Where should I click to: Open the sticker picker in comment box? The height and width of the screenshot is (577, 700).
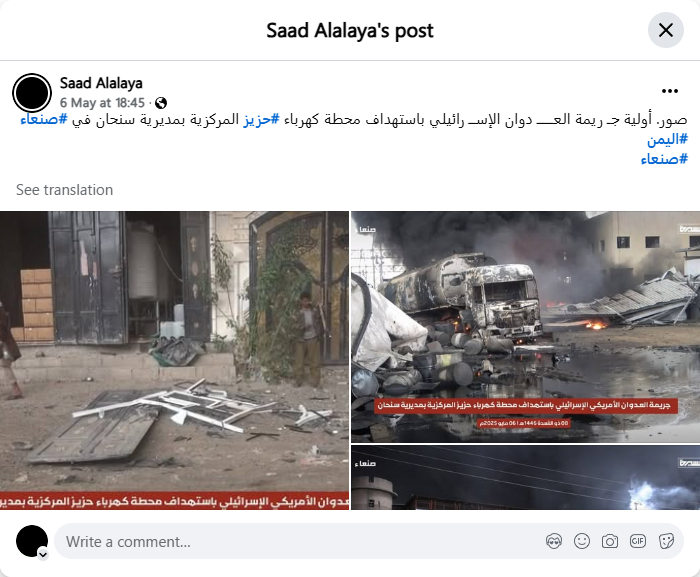tap(666, 541)
